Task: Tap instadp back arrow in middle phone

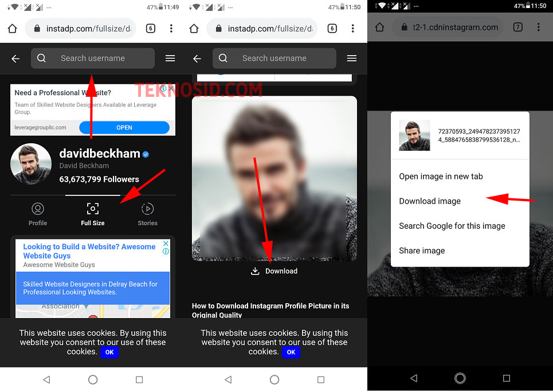Action: (197, 58)
